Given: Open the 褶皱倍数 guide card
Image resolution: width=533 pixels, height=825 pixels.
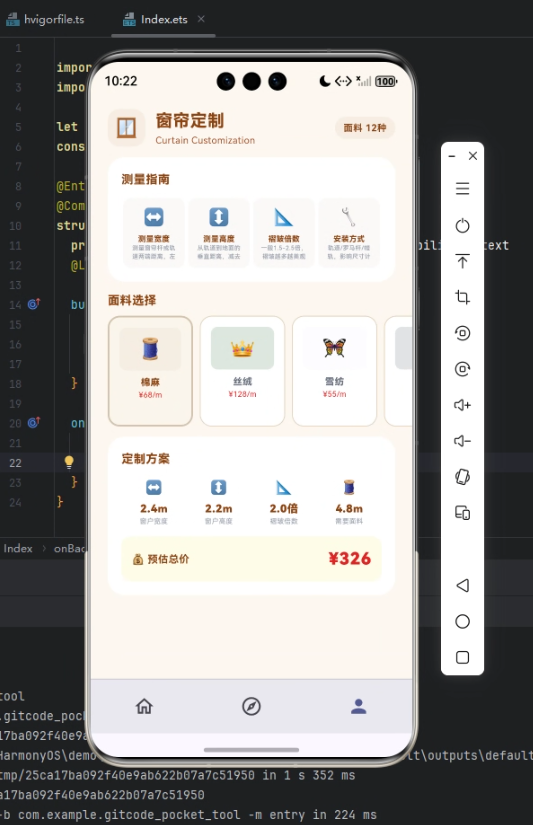Looking at the screenshot, I should click(x=284, y=233).
